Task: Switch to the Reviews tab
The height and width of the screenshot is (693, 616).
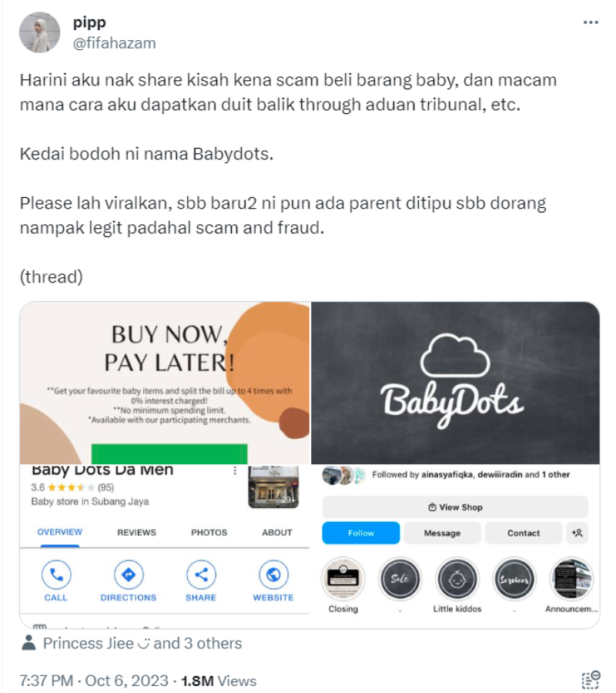Action: point(136,533)
